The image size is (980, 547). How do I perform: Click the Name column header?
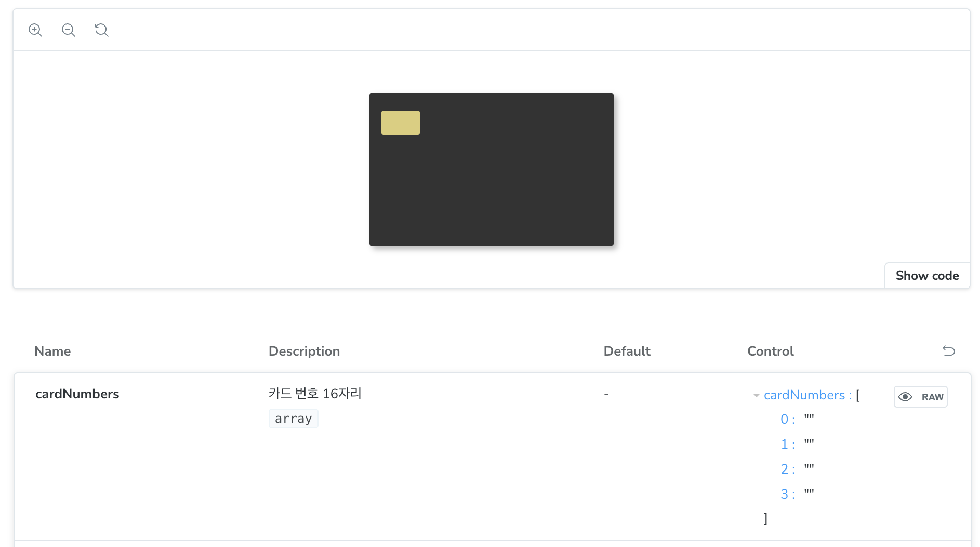coord(52,351)
